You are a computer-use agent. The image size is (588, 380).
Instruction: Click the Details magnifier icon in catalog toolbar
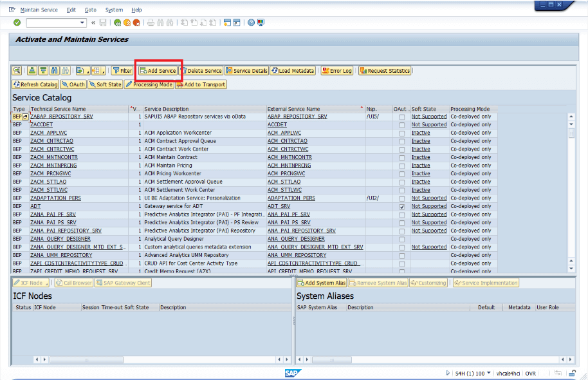[x=17, y=71]
